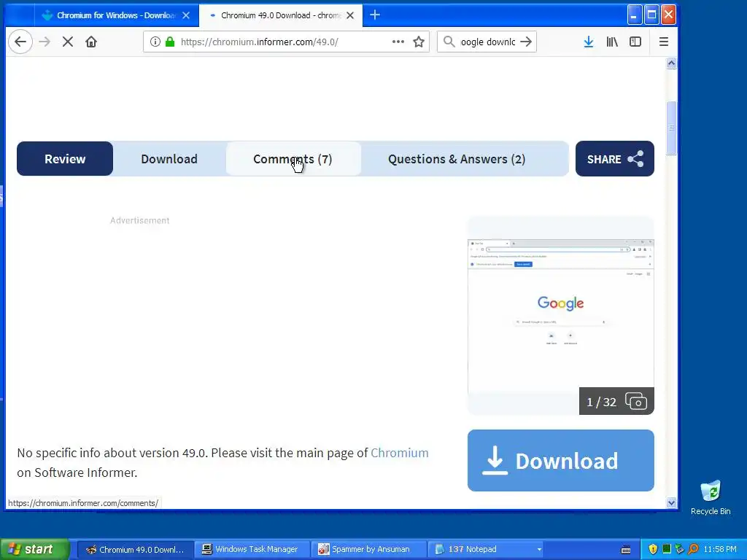This screenshot has height=560, width=747.
Task: Open Questions & Answers (2) tab
Action: tap(457, 158)
